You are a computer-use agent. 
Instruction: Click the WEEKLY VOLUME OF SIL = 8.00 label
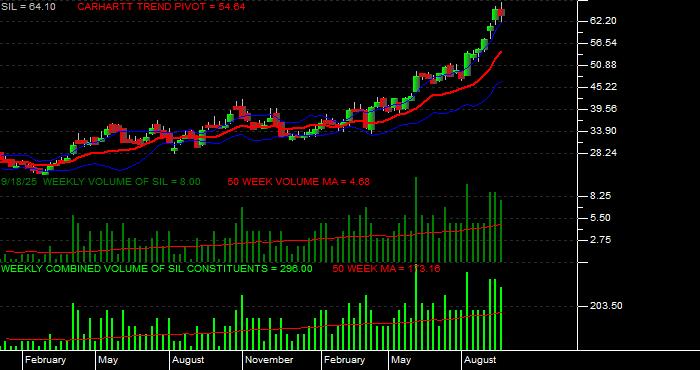click(x=121, y=182)
